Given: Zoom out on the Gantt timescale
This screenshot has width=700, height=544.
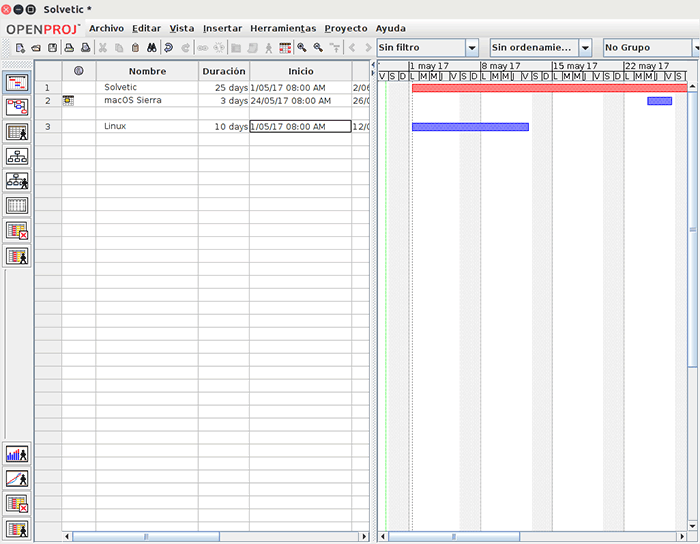Looking at the screenshot, I should pyautogui.click(x=318, y=47).
